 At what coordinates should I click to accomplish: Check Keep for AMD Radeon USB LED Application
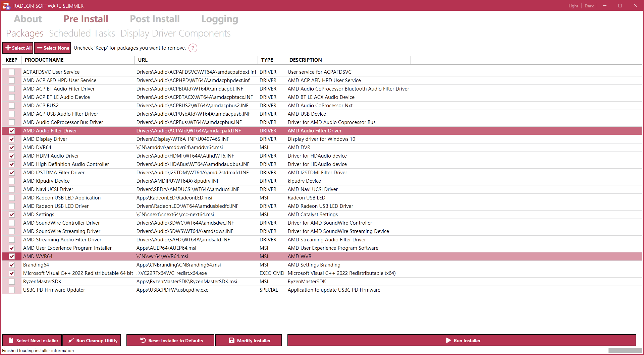click(x=12, y=198)
